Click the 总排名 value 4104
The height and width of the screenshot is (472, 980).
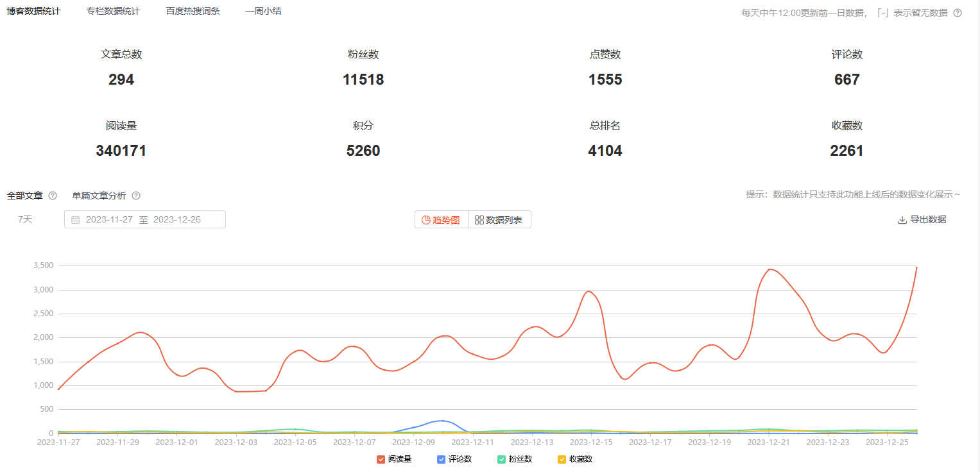605,151
